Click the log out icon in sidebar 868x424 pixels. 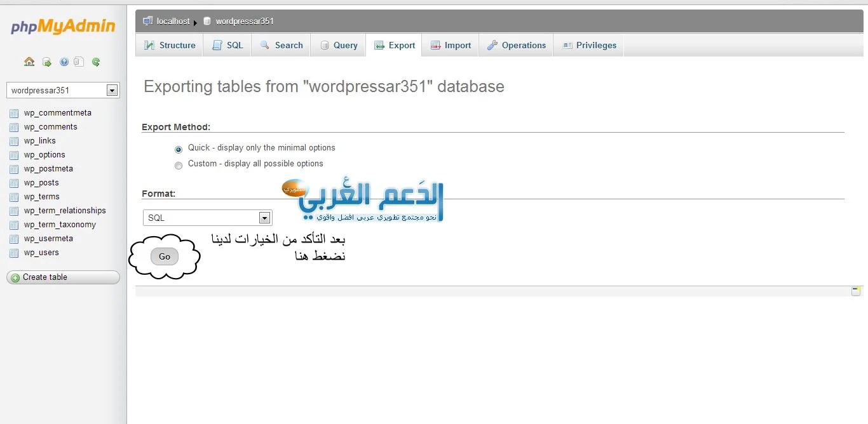click(46, 62)
